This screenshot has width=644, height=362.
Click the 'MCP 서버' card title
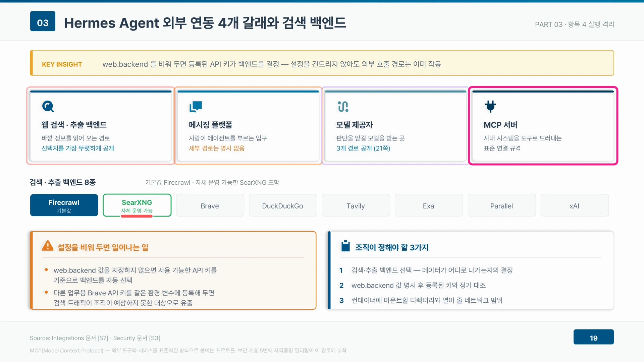(500, 125)
